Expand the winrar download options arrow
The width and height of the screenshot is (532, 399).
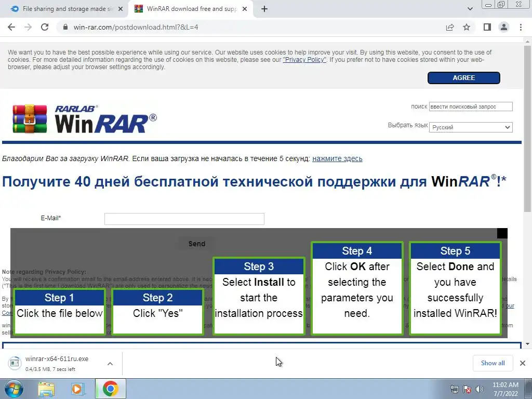click(x=110, y=364)
